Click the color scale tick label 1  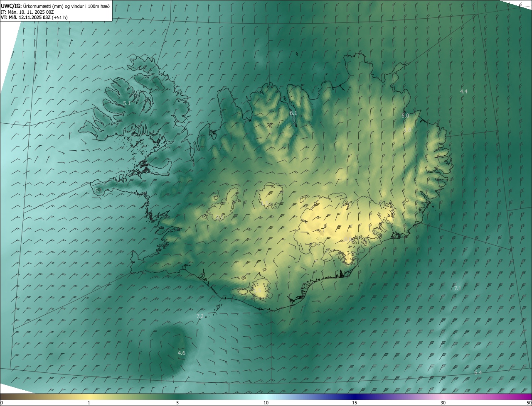click(x=89, y=403)
